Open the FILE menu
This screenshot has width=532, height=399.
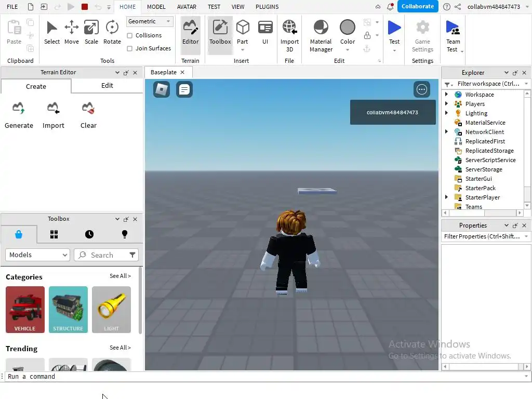pyautogui.click(x=12, y=7)
